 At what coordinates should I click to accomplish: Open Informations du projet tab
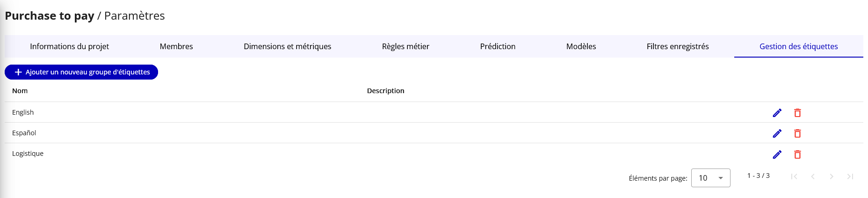(69, 46)
